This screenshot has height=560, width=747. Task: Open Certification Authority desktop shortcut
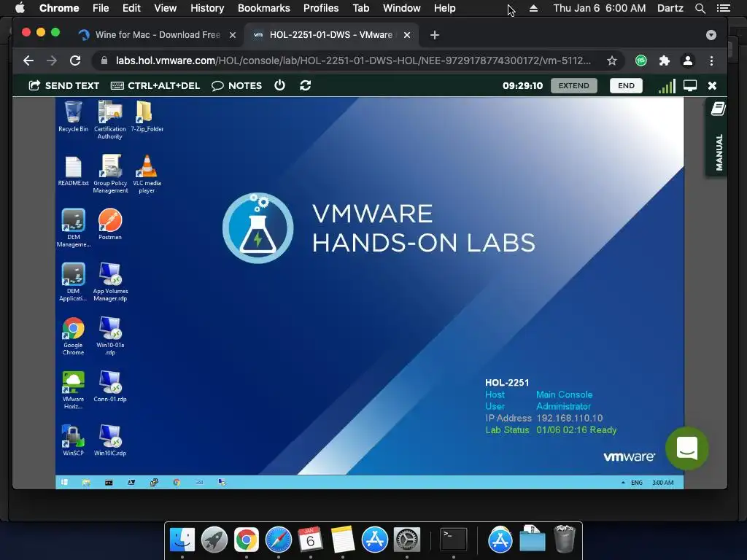[110, 120]
